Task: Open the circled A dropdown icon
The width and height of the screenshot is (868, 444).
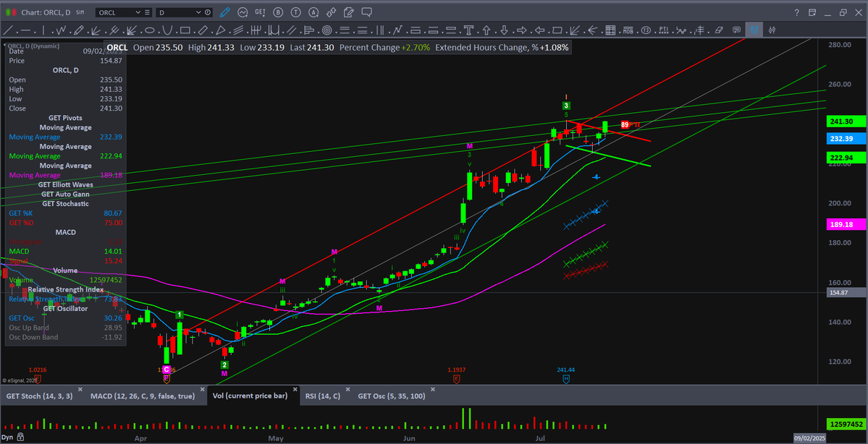Action: click(x=313, y=12)
